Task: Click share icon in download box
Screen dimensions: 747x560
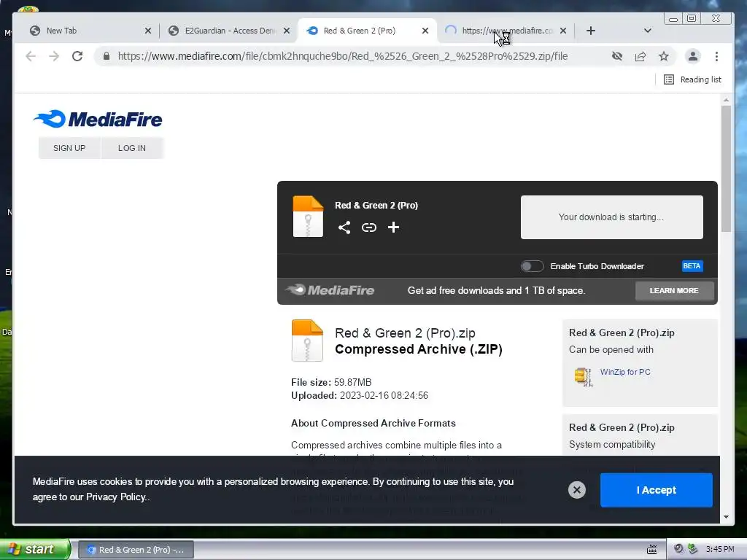Action: (344, 227)
